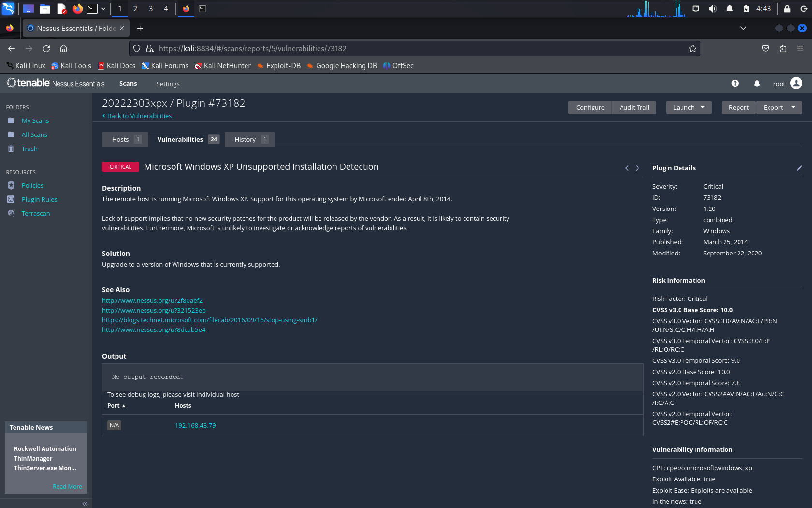Image resolution: width=812 pixels, height=508 pixels.
Task: Collapse the sidebar with double chevron
Action: (85, 504)
